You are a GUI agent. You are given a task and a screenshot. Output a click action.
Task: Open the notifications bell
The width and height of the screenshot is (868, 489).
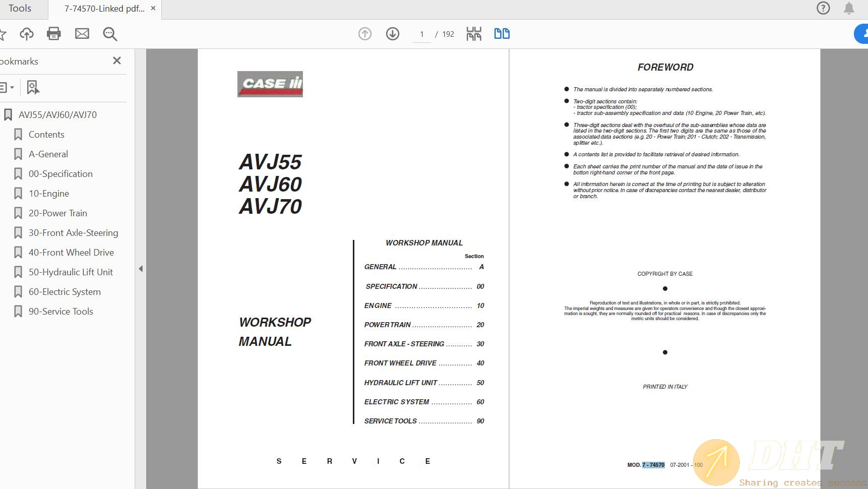(x=849, y=8)
